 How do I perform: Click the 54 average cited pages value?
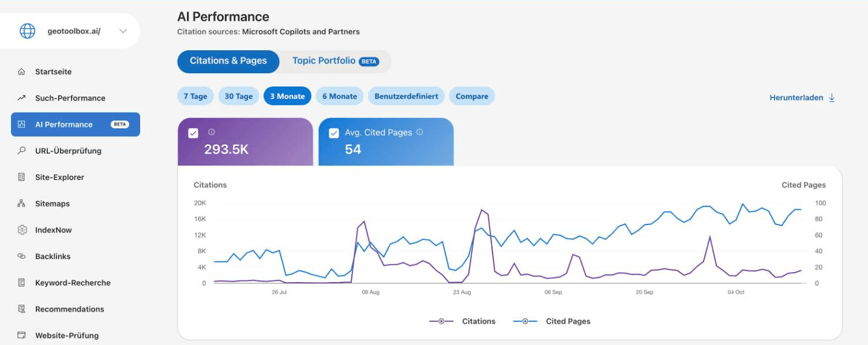point(353,150)
